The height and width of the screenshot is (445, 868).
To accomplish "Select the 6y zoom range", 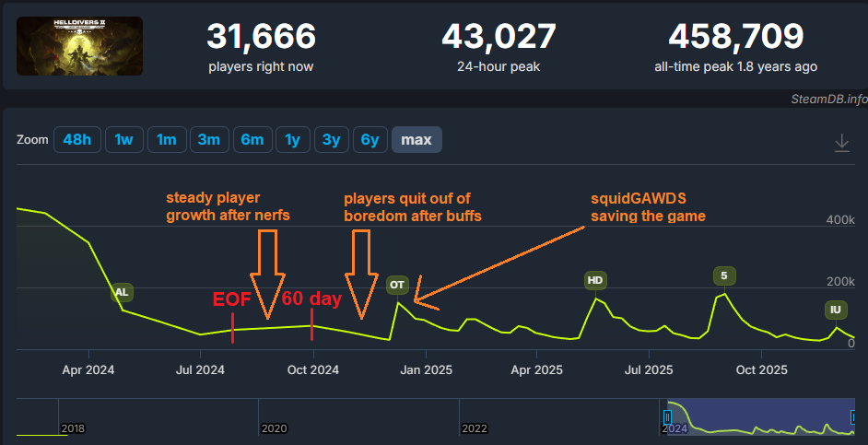I will (369, 139).
